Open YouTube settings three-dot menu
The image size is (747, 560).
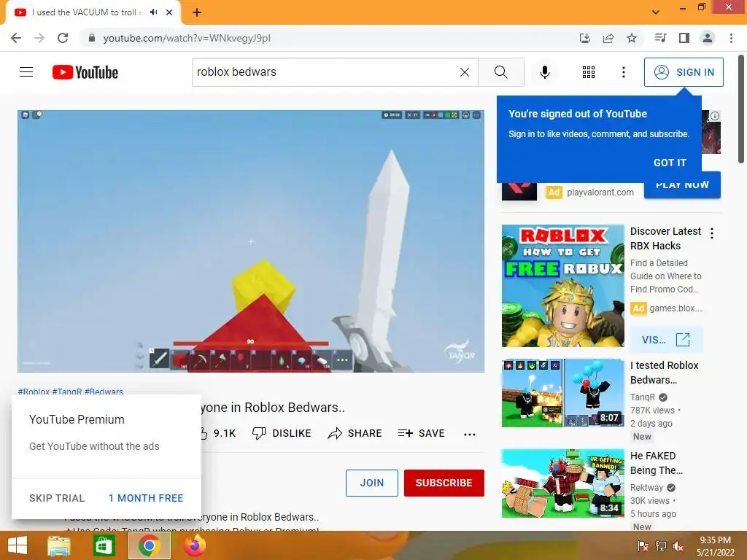pos(623,72)
